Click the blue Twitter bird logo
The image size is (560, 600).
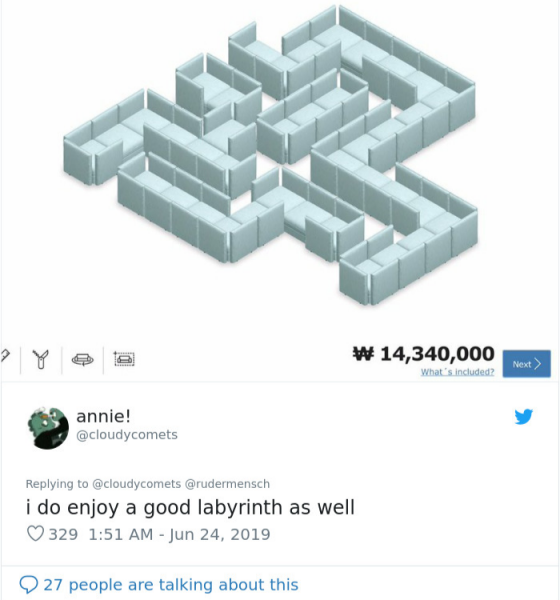[x=524, y=416]
